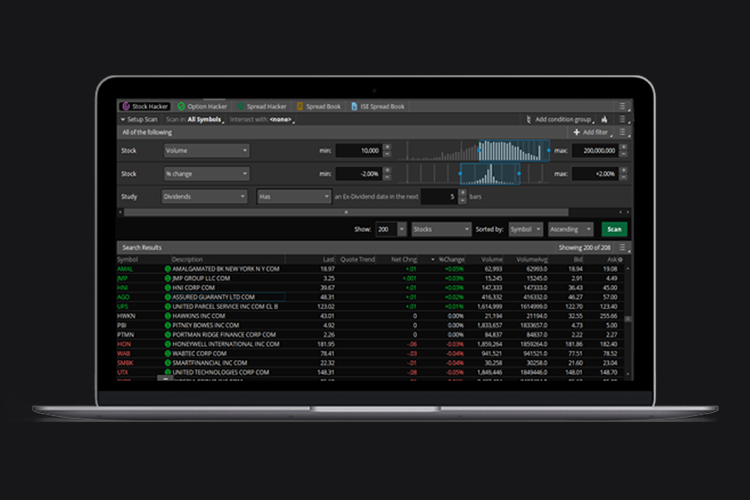Open the Volume filter type dropdown

click(x=206, y=150)
